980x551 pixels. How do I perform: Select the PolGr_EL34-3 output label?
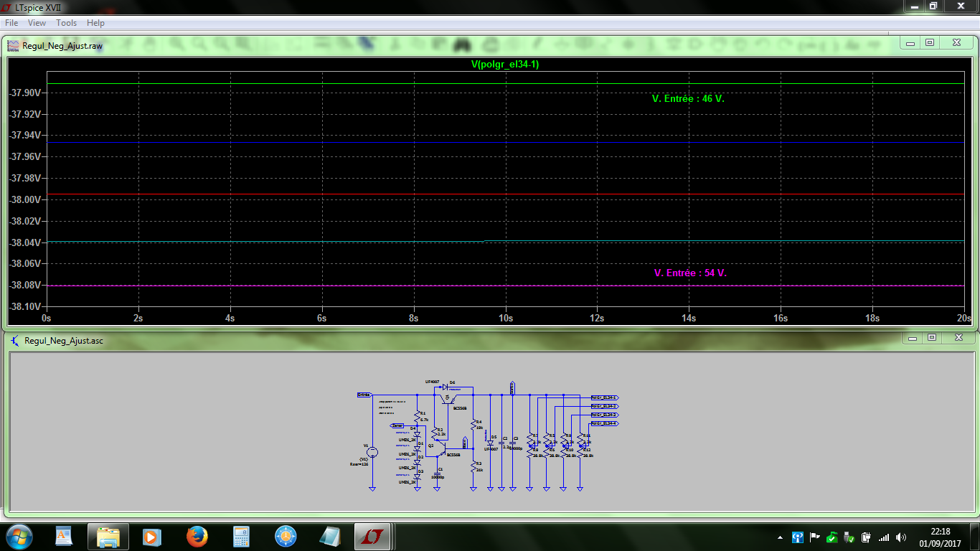(x=605, y=415)
